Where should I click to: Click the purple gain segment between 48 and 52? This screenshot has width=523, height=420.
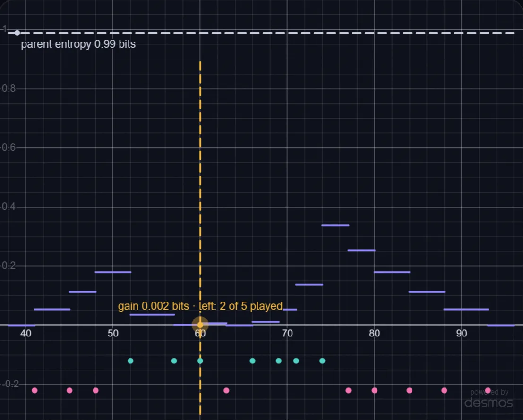click(113, 272)
